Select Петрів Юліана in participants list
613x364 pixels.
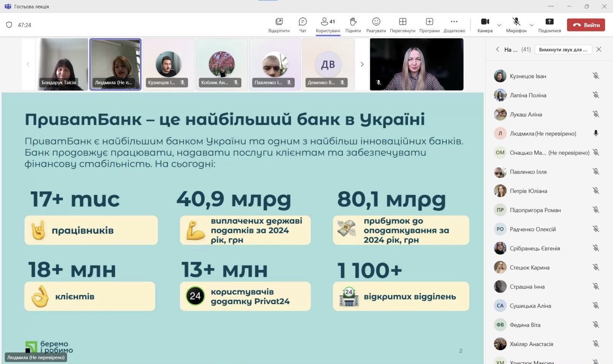point(528,191)
